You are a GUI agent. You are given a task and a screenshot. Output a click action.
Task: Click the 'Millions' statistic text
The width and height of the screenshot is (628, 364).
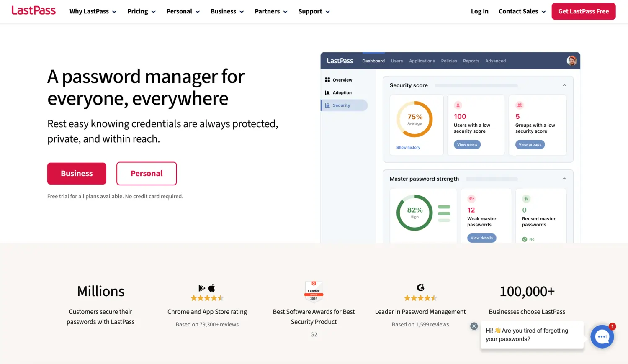click(100, 291)
